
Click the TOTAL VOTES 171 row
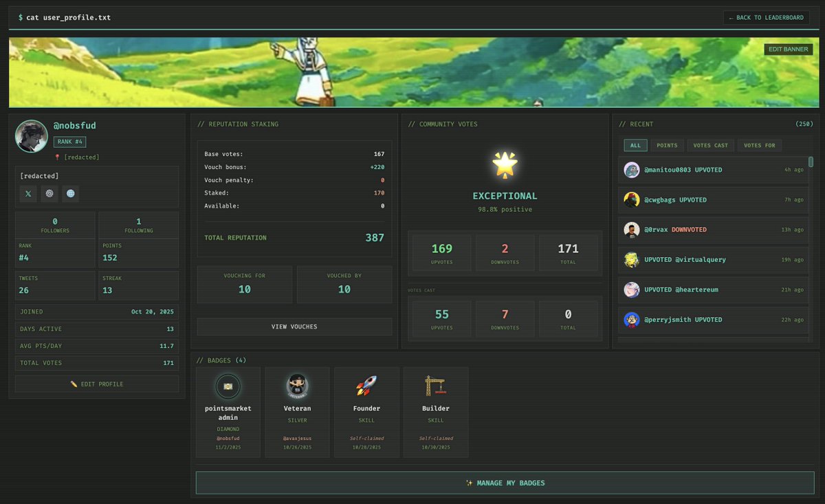(x=97, y=363)
